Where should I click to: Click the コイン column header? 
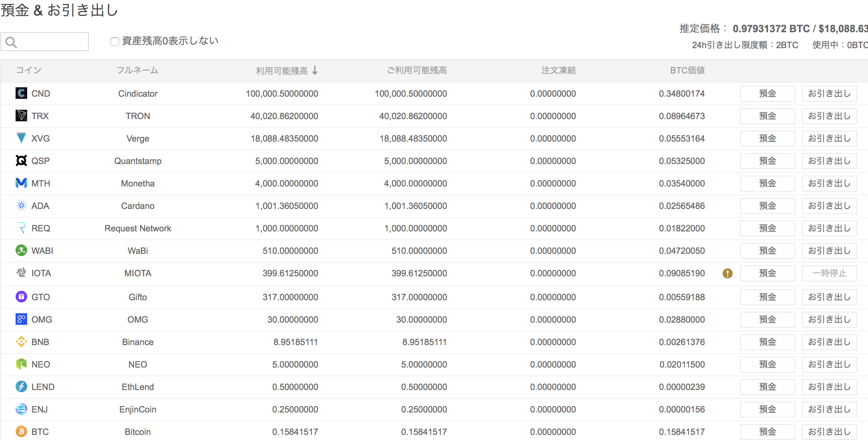[28, 71]
